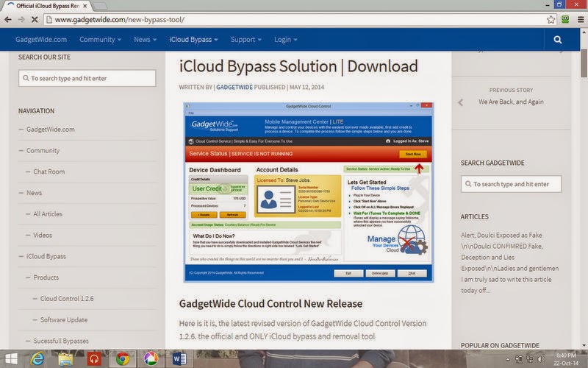Switch to Chrome in taskbar
The height and width of the screenshot is (368, 588).
point(122,359)
